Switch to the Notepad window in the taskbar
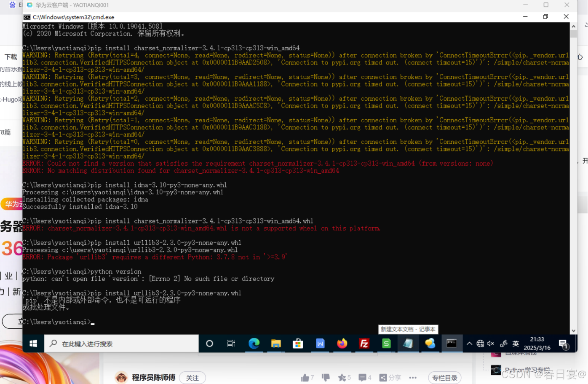588x384 pixels. [x=408, y=344]
